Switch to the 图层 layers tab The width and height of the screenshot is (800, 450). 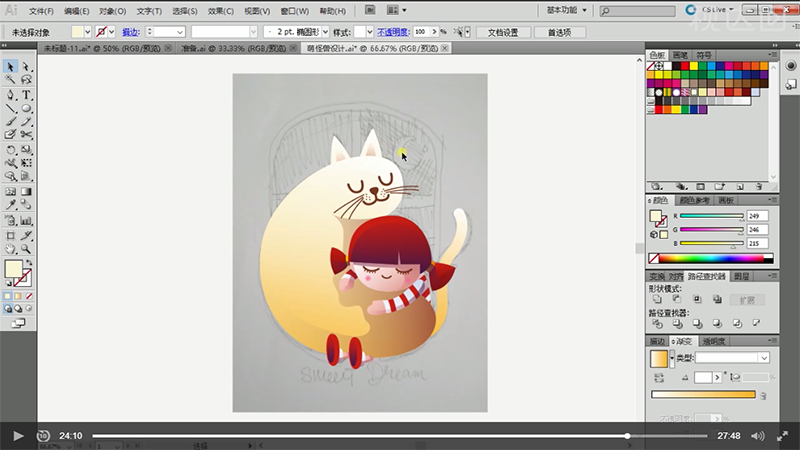point(741,276)
